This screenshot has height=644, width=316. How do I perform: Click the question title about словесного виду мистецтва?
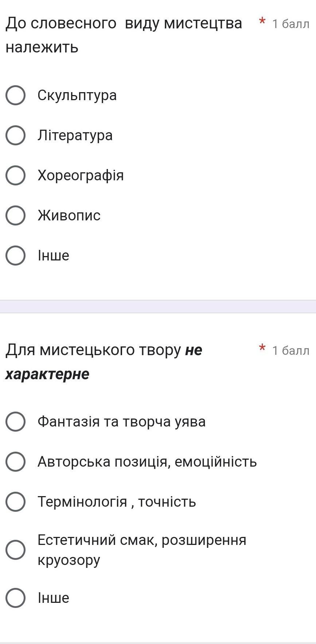(124, 24)
